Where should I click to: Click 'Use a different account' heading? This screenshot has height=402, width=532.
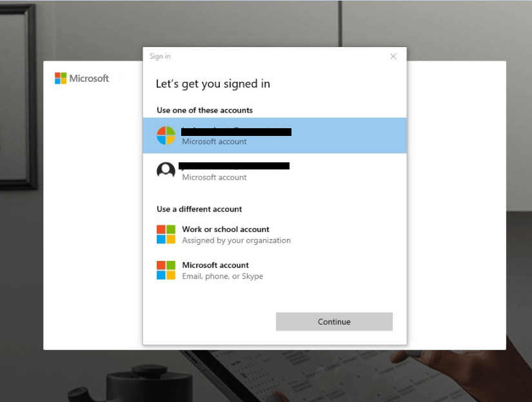pos(199,209)
